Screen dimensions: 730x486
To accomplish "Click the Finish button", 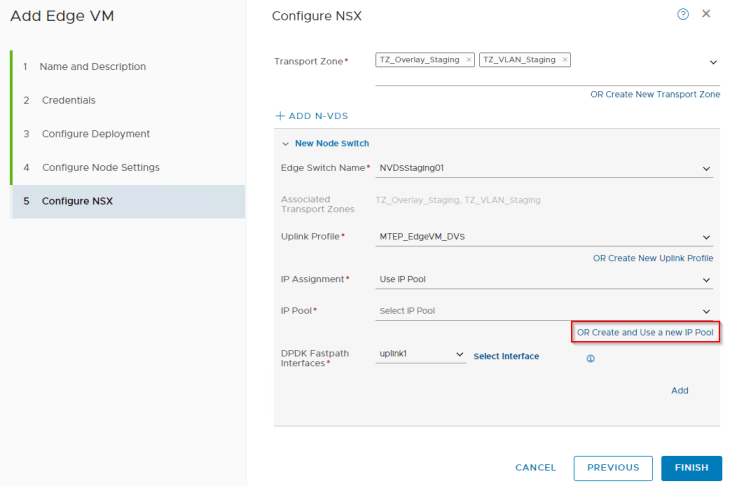I will (x=691, y=467).
